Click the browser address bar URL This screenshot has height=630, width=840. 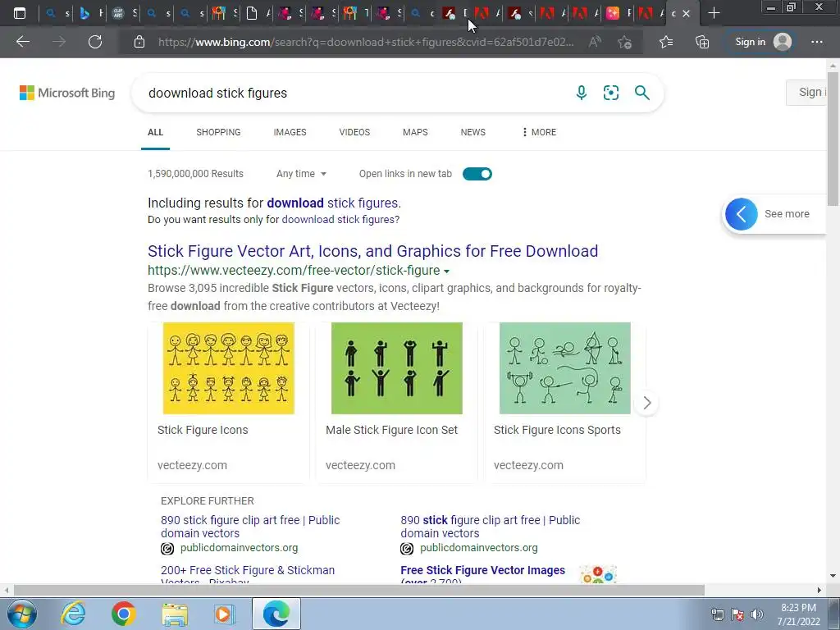(366, 42)
